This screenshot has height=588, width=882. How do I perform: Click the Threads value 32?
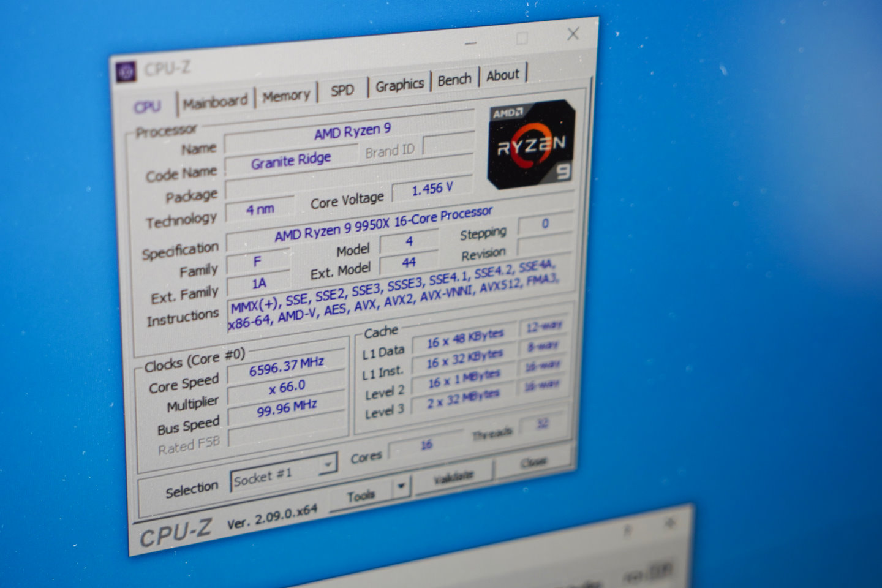point(543,424)
